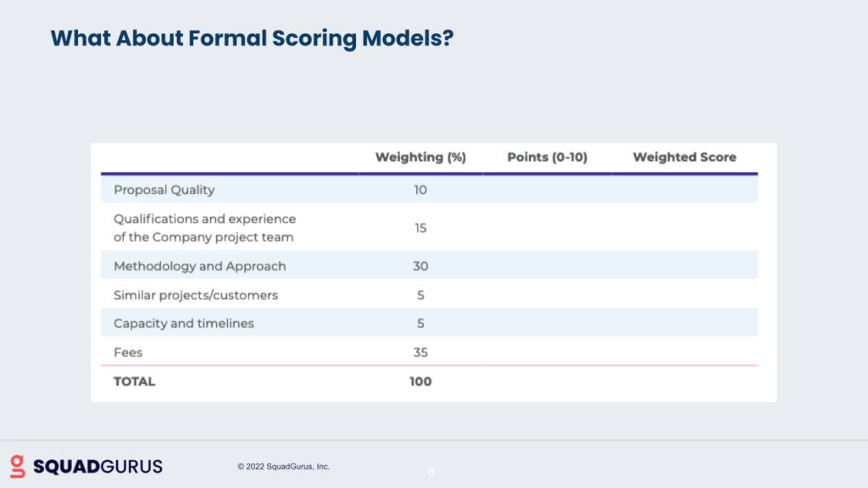Click the TOTAL row label
The image size is (868, 488).
coord(135,381)
